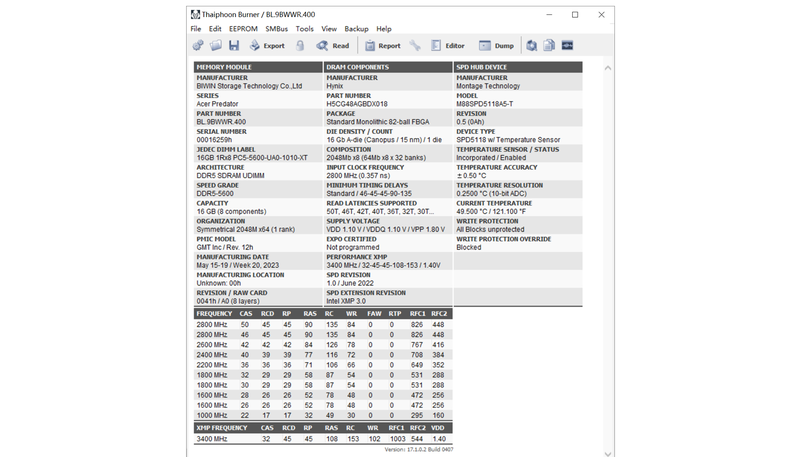Click the XMP FREQUENCY header

[221, 428]
